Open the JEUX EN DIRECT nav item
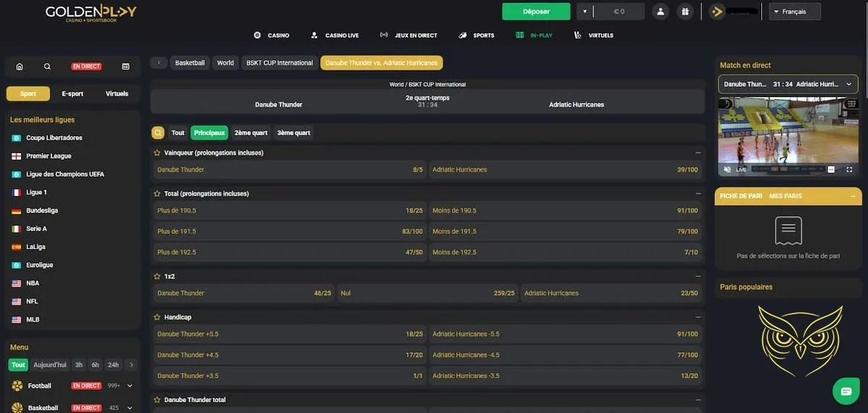This screenshot has height=413, width=868. tap(408, 36)
